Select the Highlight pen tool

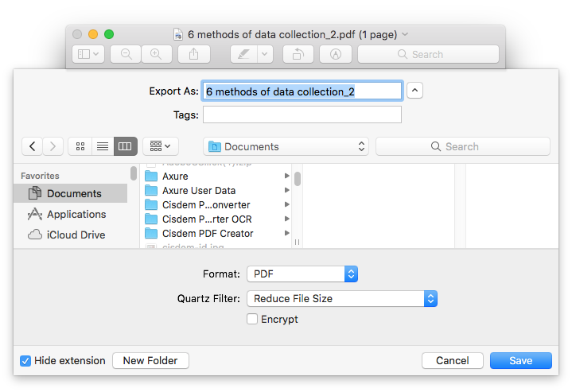tap(243, 54)
